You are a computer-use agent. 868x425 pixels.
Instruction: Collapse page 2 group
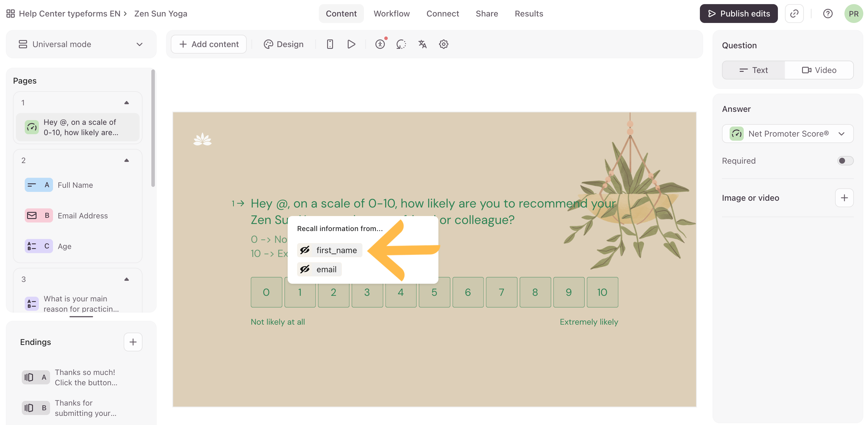(126, 160)
